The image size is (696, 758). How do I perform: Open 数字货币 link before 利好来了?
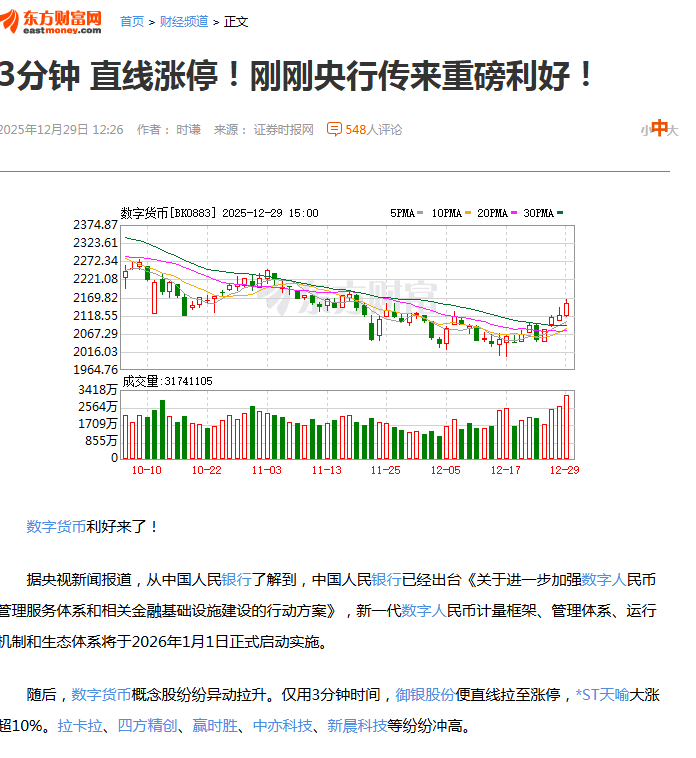pyautogui.click(x=56, y=526)
